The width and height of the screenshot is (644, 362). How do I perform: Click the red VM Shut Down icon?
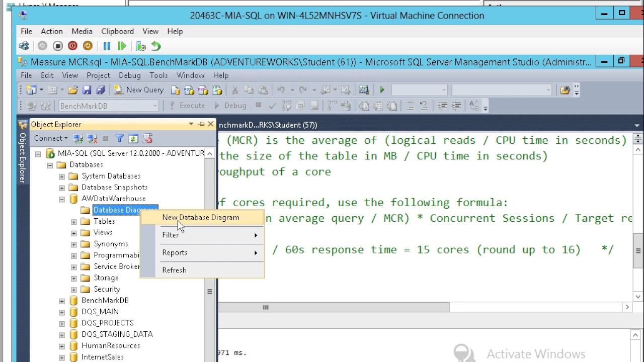click(x=72, y=46)
